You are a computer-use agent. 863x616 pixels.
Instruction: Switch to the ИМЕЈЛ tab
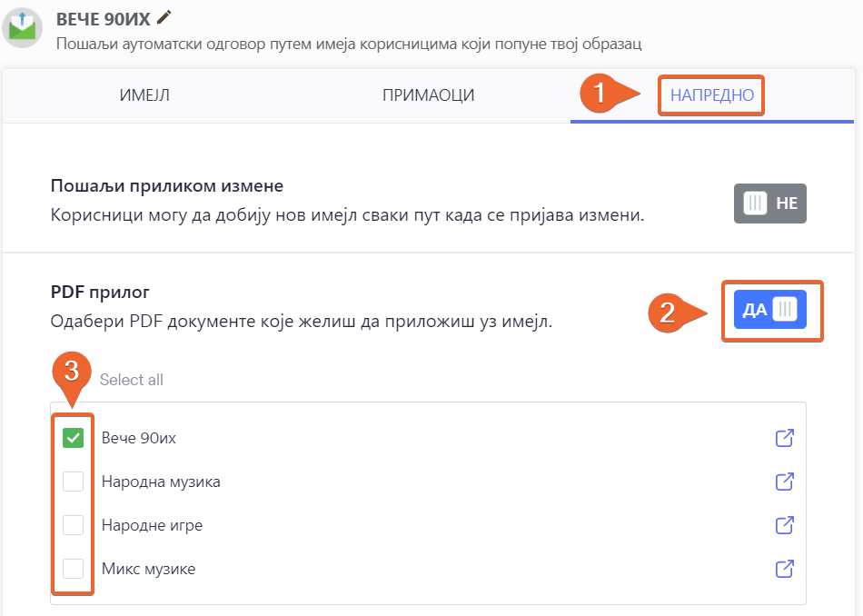144,95
